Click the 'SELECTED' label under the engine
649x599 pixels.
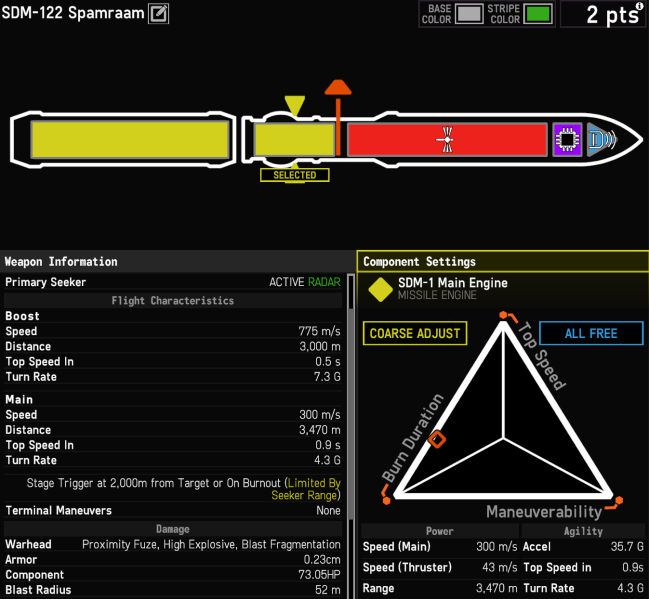click(x=295, y=175)
